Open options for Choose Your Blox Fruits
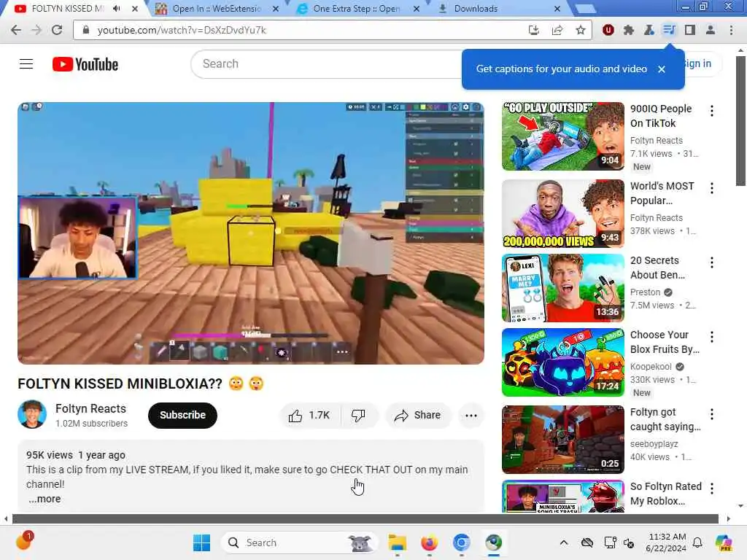This screenshot has height=560, width=747. pos(712,337)
